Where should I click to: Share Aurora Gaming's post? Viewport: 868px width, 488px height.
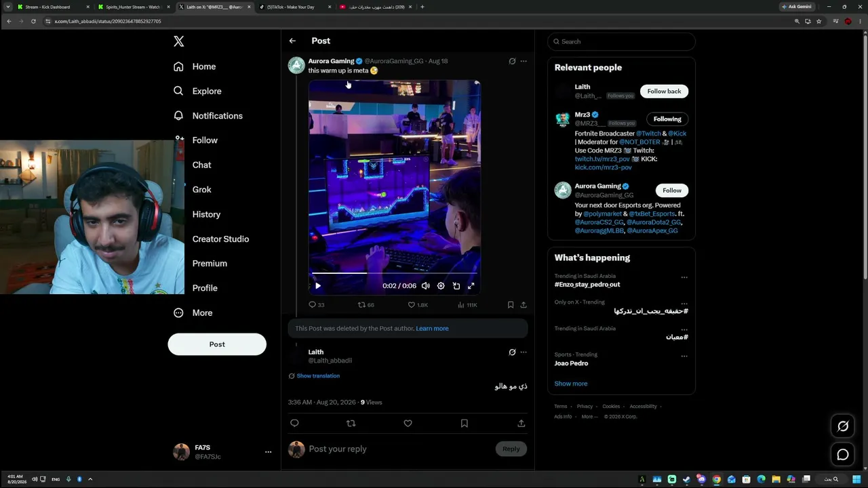[x=524, y=305]
